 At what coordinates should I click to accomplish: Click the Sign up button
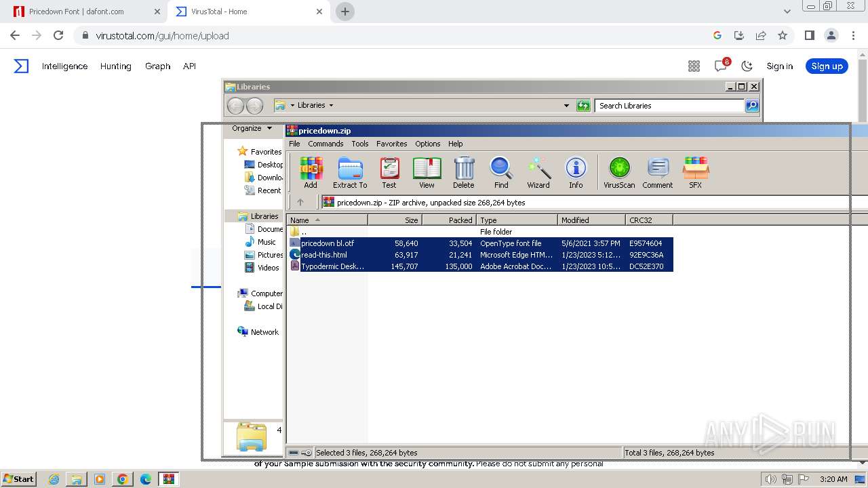(x=827, y=66)
